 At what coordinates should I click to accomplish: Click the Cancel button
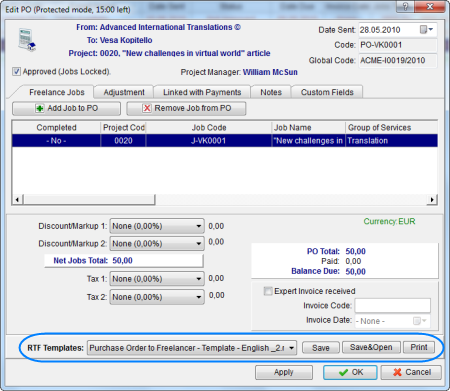pos(411,372)
